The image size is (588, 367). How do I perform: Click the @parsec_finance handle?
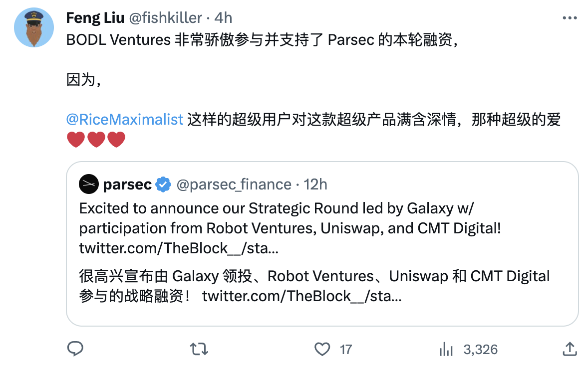tap(234, 184)
